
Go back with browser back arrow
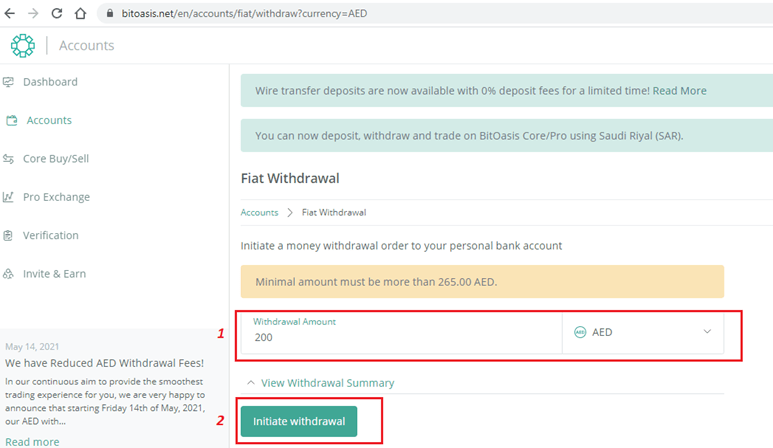(9, 13)
